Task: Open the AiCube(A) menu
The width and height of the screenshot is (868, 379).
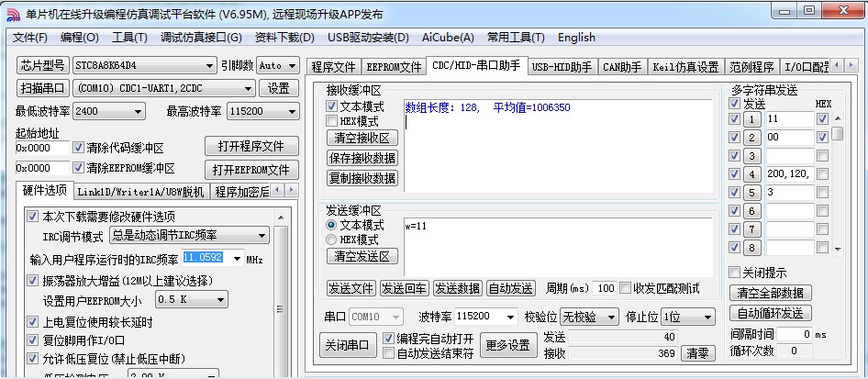Action: [448, 38]
